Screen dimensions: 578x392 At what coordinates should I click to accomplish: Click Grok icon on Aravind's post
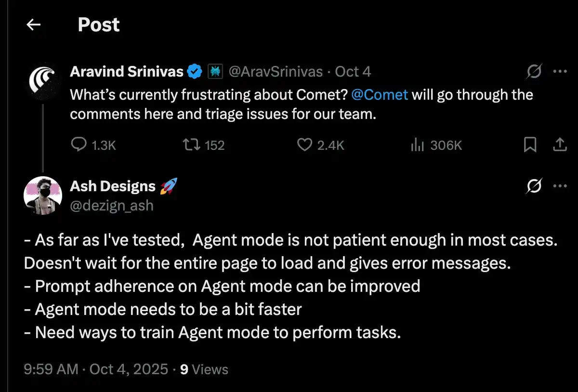(534, 72)
